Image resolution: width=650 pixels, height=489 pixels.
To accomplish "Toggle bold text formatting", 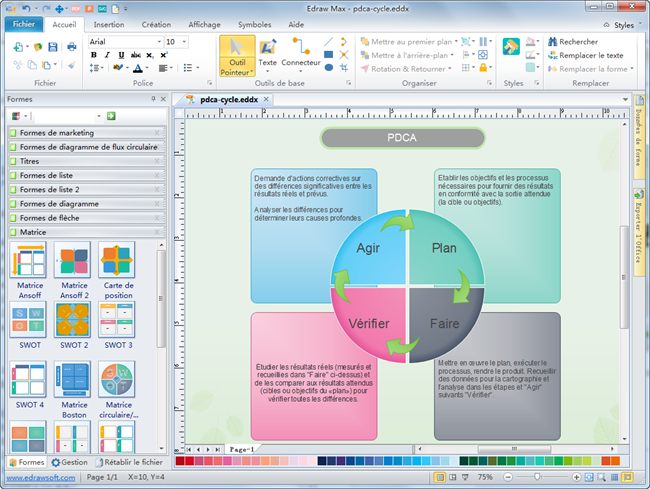I will coord(94,55).
